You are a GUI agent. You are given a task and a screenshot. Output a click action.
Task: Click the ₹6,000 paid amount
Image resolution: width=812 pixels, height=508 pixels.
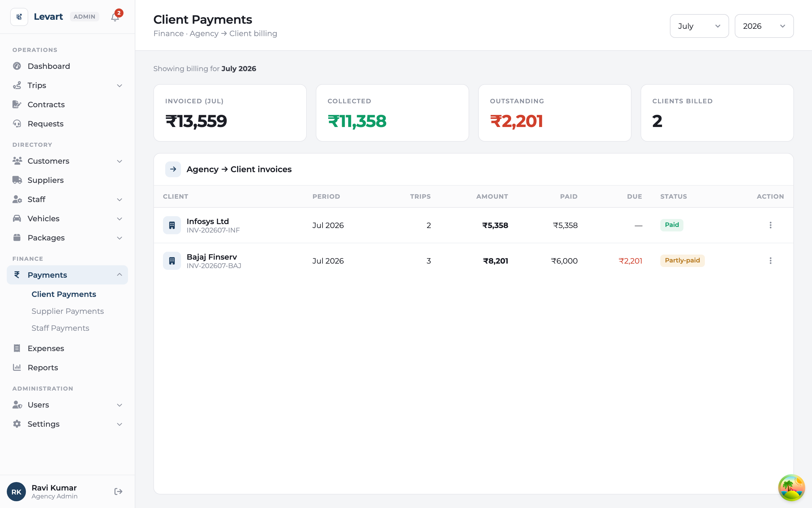coord(564,261)
